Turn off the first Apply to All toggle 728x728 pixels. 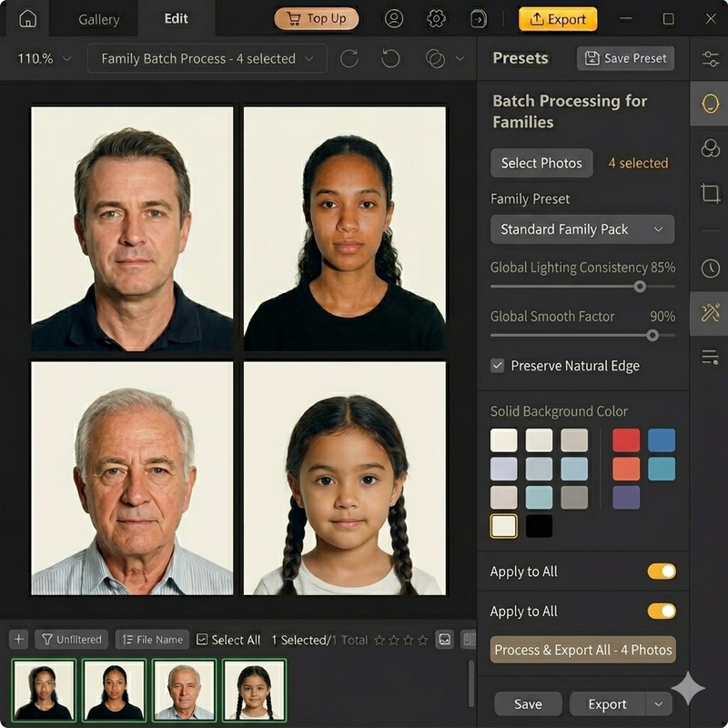pos(662,571)
